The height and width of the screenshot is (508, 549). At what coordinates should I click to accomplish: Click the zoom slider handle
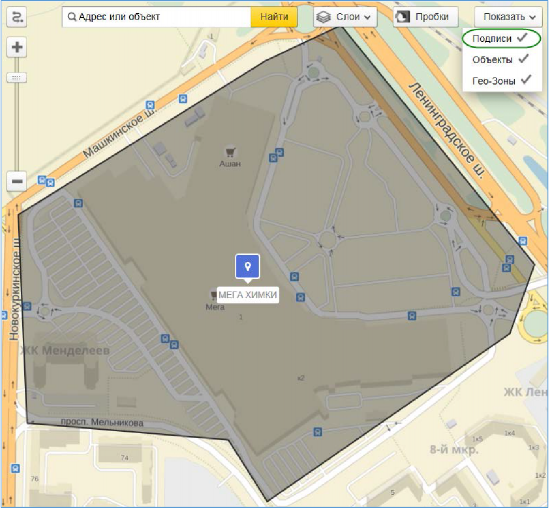[16, 78]
